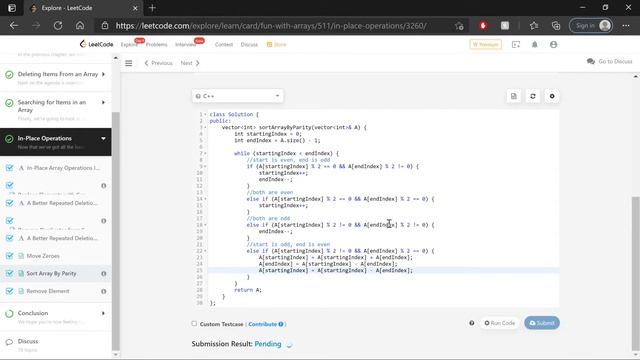Fold the class Solution code block
The width and height of the screenshot is (640, 360).
point(205,115)
